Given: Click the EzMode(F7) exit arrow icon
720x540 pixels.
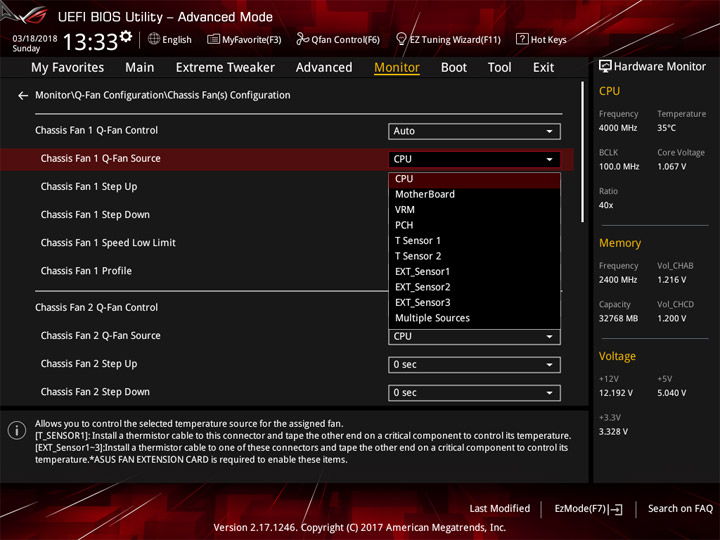Looking at the screenshot, I should point(616,509).
